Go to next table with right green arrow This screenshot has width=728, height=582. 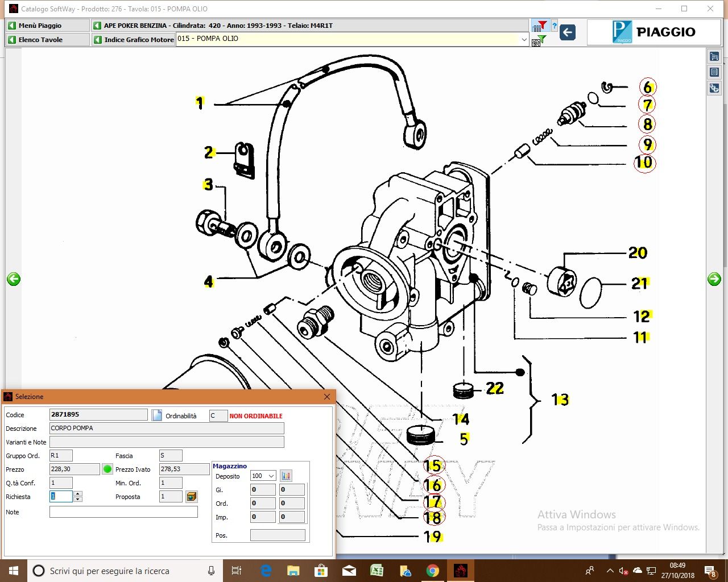714,278
